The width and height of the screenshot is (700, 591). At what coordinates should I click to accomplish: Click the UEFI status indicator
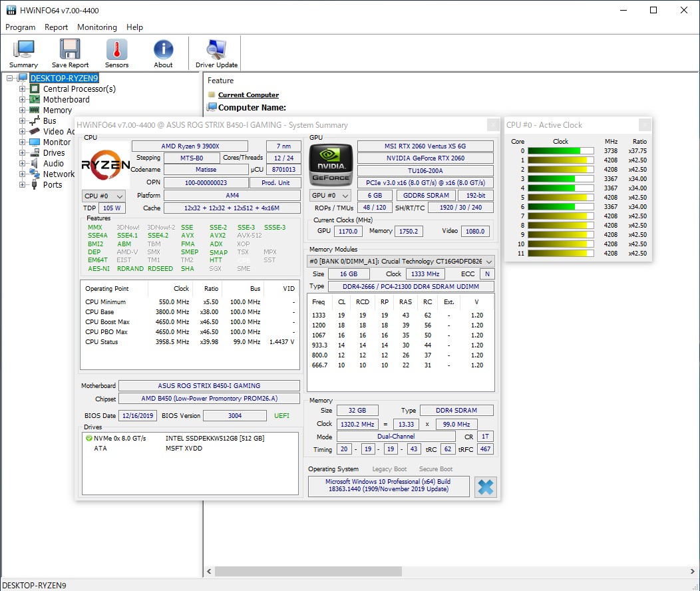281,415
